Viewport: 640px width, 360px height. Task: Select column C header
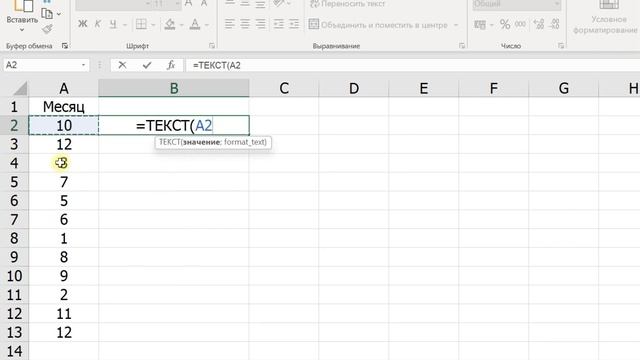(284, 88)
